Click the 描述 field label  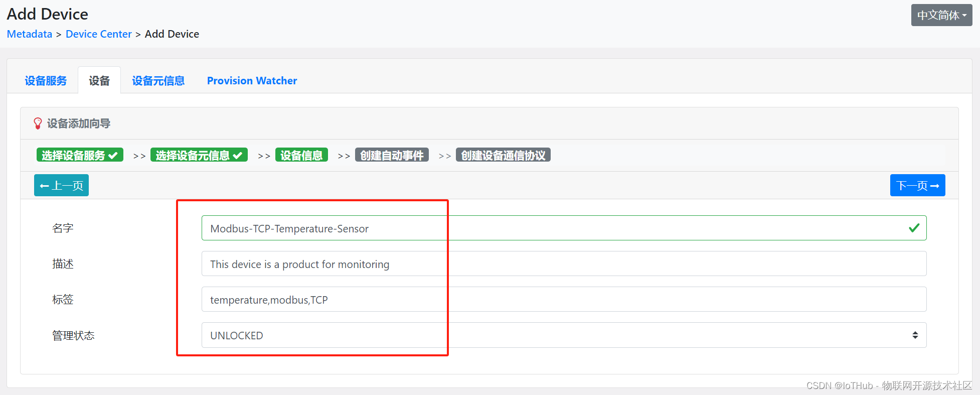pos(63,264)
